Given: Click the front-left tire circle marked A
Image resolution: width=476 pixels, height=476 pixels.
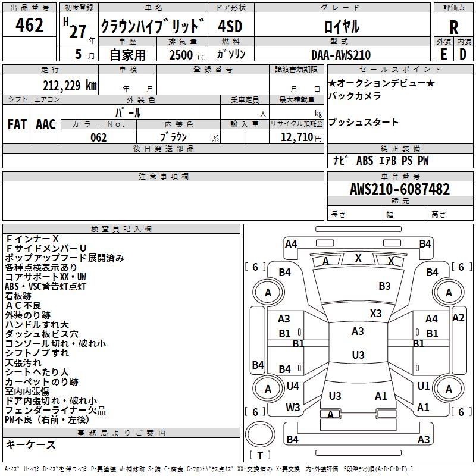Looking at the screenshot, I should [x=268, y=292].
